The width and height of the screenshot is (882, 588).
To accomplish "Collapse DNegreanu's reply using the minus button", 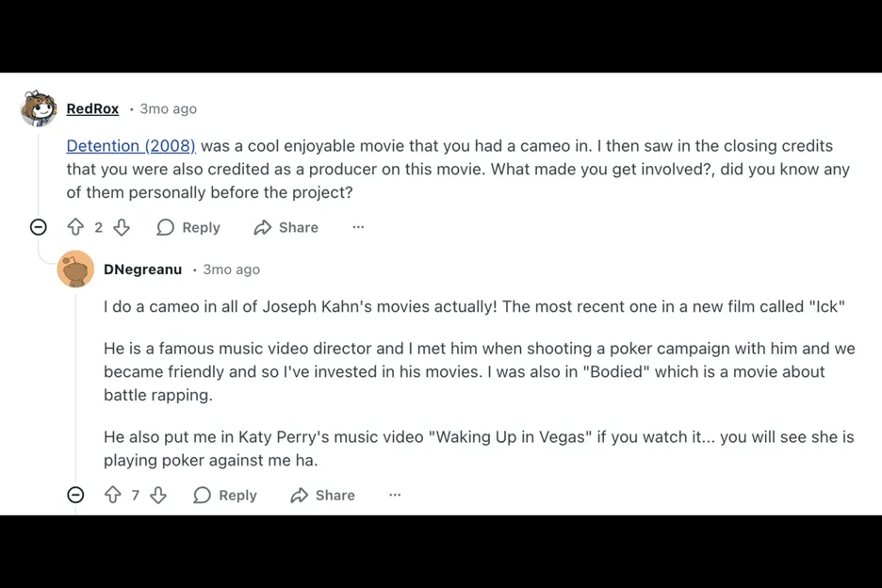I will 75,495.
